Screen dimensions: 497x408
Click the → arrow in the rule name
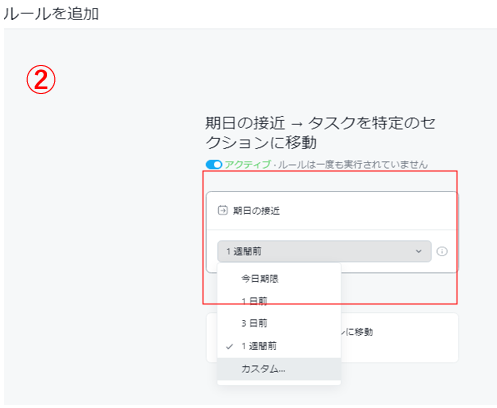pyautogui.click(x=296, y=124)
